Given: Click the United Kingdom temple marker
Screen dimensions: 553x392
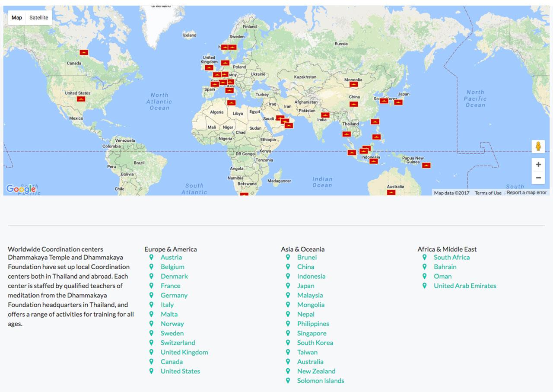Looking at the screenshot, I should coord(209,67).
